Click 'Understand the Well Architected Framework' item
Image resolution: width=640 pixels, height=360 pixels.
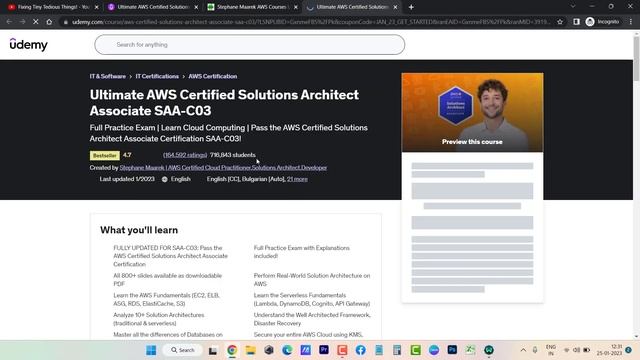(312, 319)
